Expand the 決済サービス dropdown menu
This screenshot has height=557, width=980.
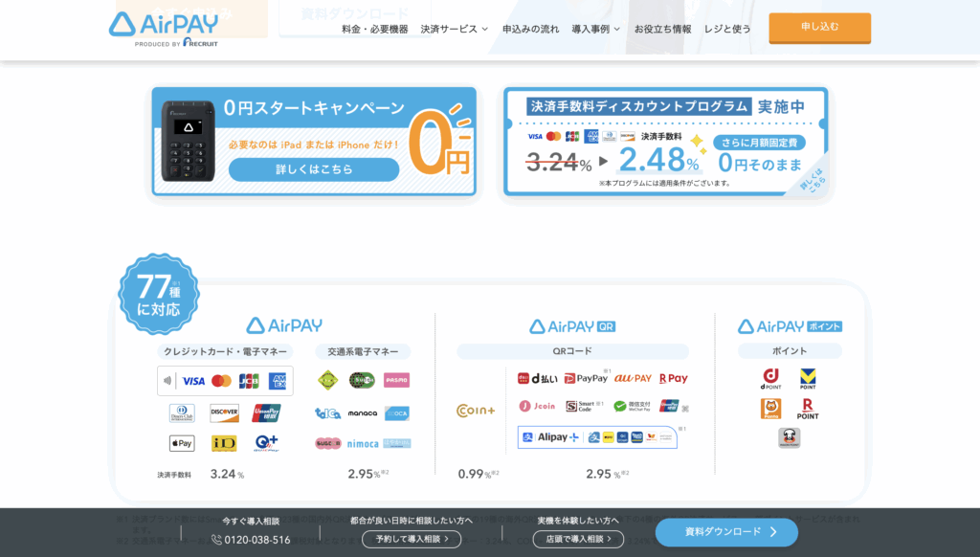(454, 29)
